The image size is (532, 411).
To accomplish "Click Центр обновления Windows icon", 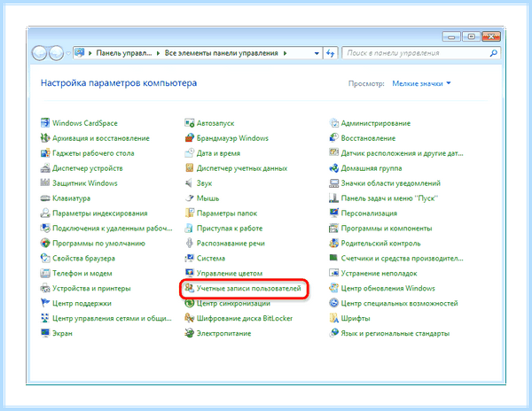I will tap(334, 288).
